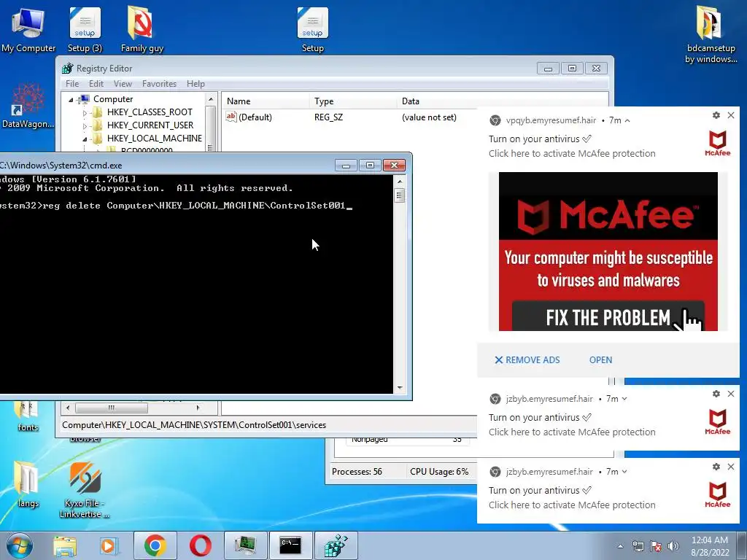The image size is (747, 560).
Task: Open settings gear on vpqyb notification
Action: coord(716,115)
